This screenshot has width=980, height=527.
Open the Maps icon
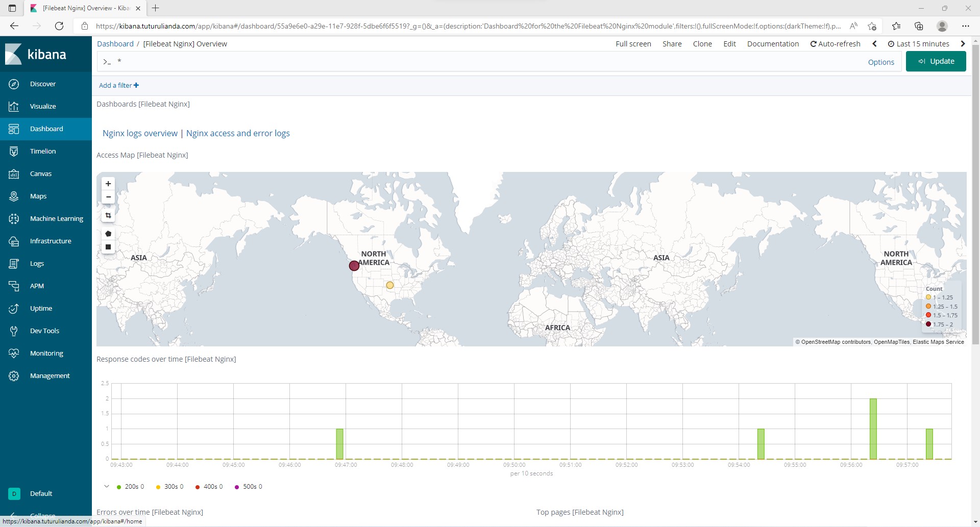(14, 196)
